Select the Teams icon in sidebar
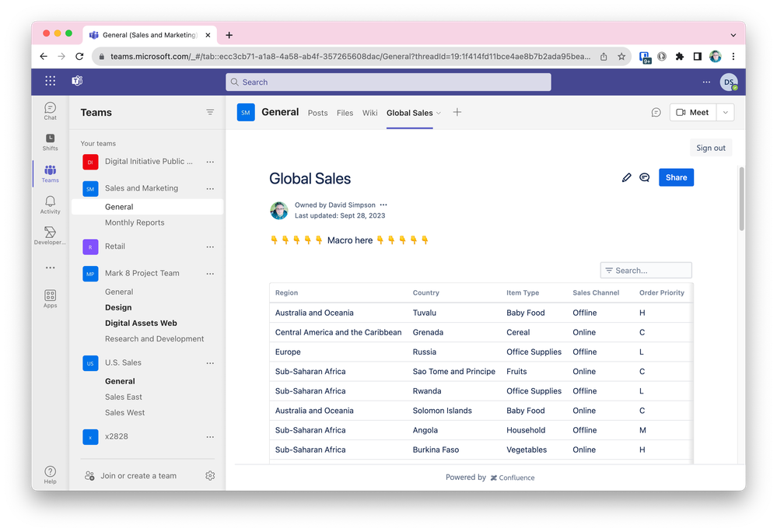This screenshot has height=532, width=777. [x=50, y=174]
